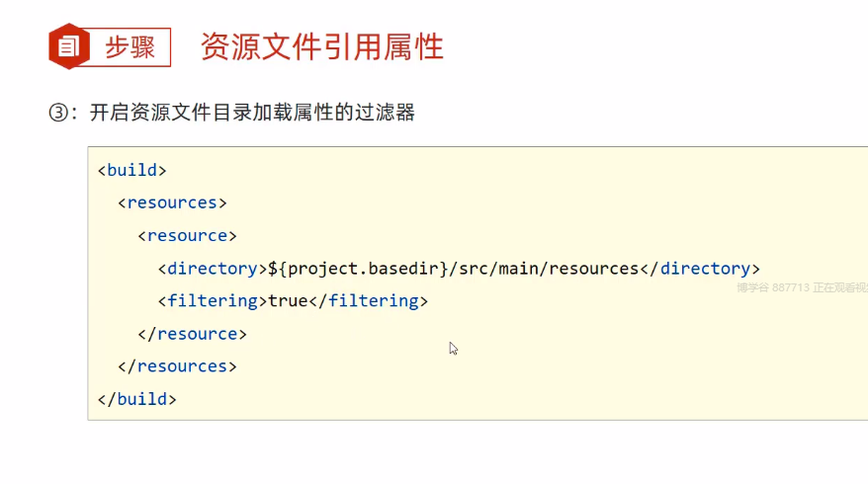Click the value true in filtering
The image size is (868, 484).
pyautogui.click(x=288, y=300)
